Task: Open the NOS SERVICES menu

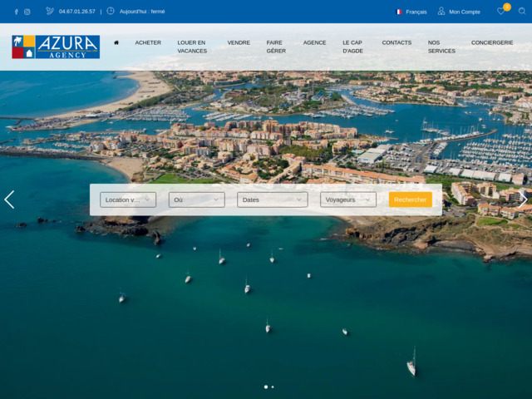Action: [441, 47]
